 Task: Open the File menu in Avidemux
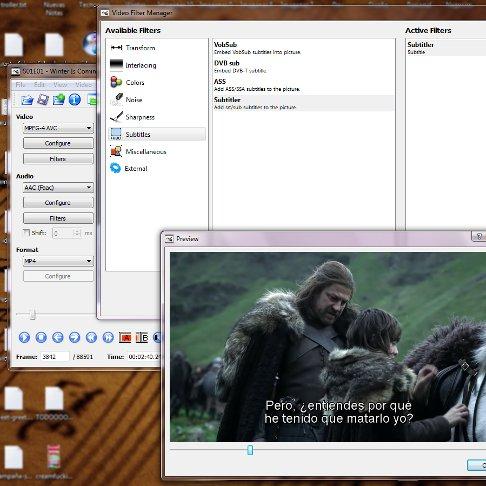pyautogui.click(x=20, y=85)
